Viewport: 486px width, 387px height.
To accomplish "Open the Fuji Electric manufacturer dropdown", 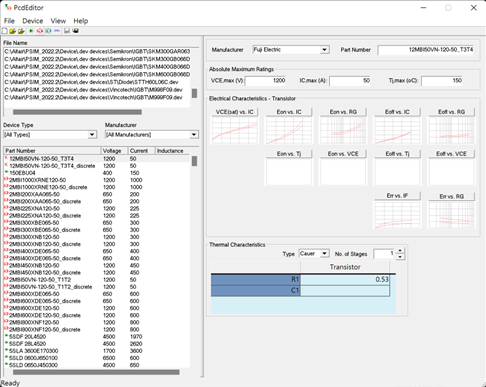I will pos(324,50).
